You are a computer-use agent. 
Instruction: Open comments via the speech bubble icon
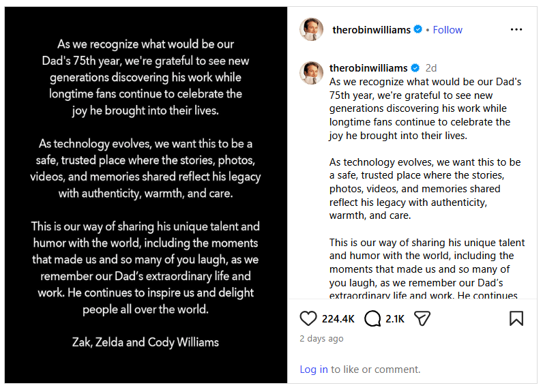[372, 318]
